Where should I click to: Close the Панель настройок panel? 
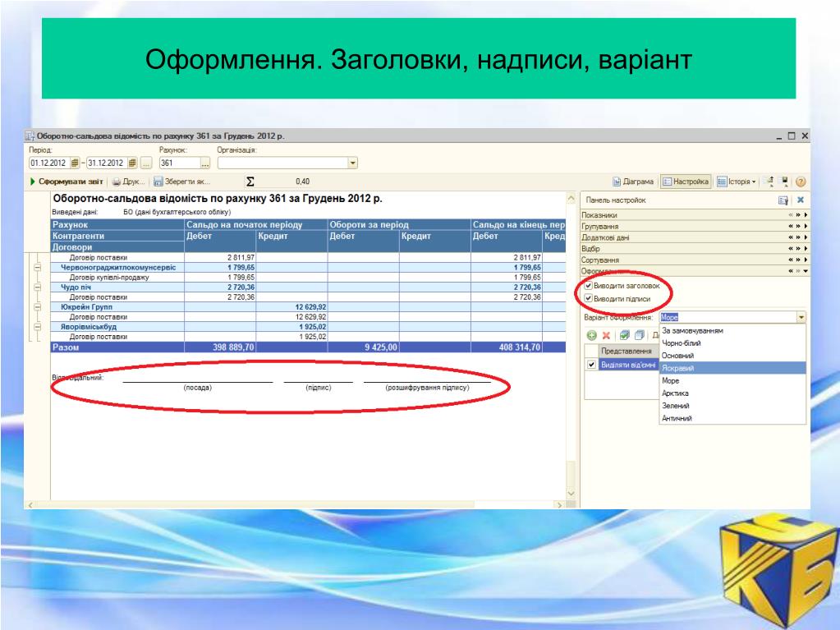pyautogui.click(x=801, y=200)
